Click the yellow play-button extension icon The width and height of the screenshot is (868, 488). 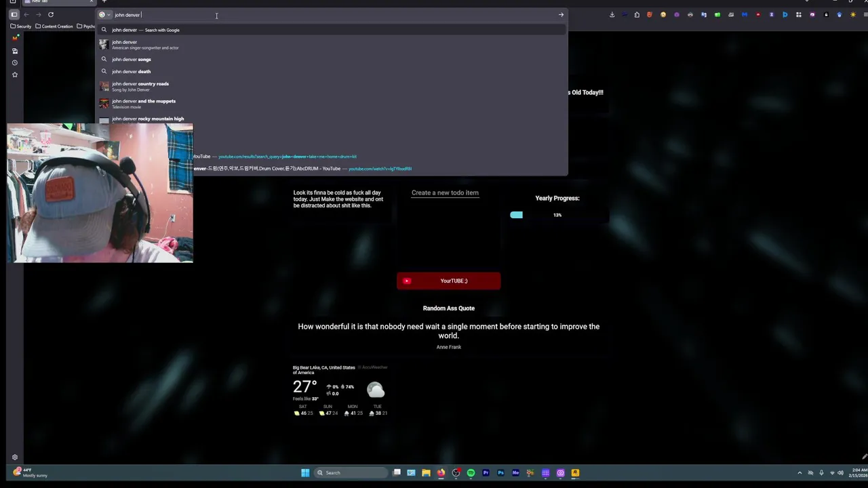coord(663,14)
